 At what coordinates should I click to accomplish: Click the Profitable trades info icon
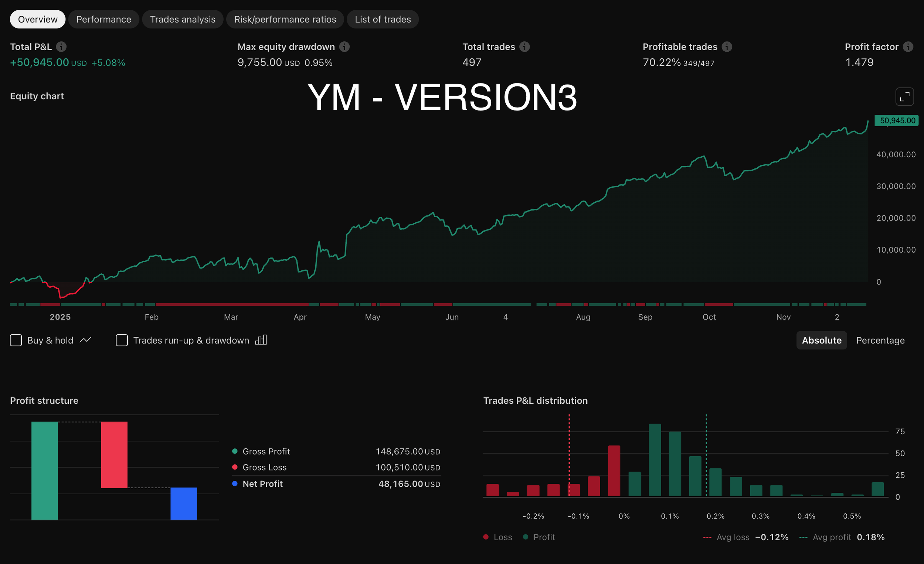(x=727, y=47)
